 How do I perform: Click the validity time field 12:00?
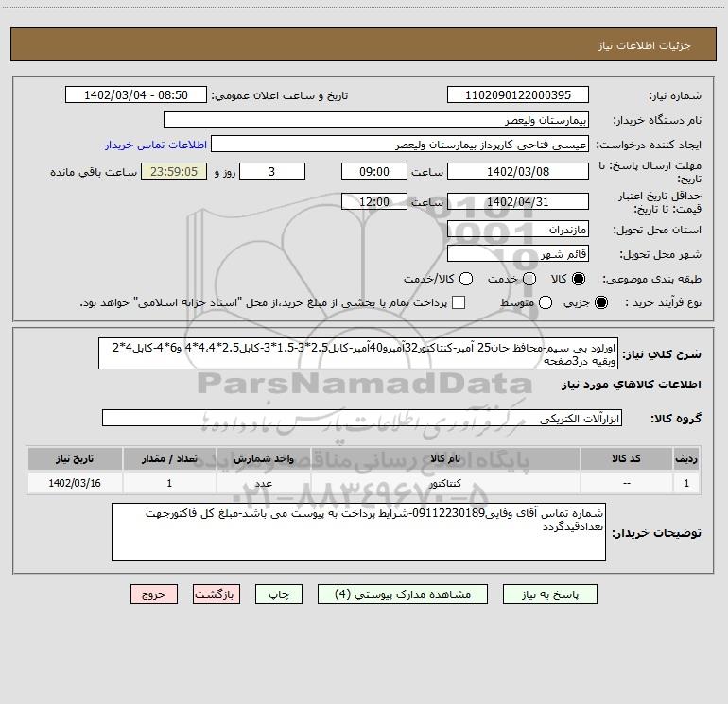pos(374,201)
